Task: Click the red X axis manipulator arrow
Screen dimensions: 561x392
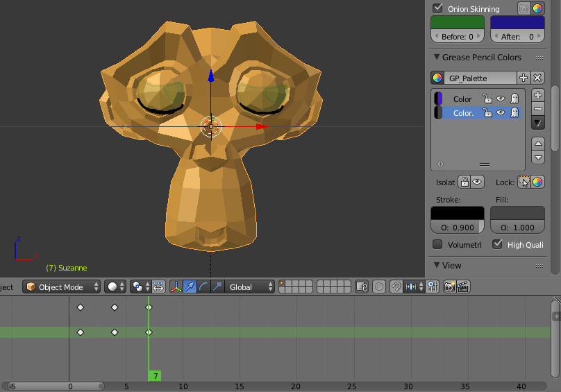Action: (x=262, y=126)
